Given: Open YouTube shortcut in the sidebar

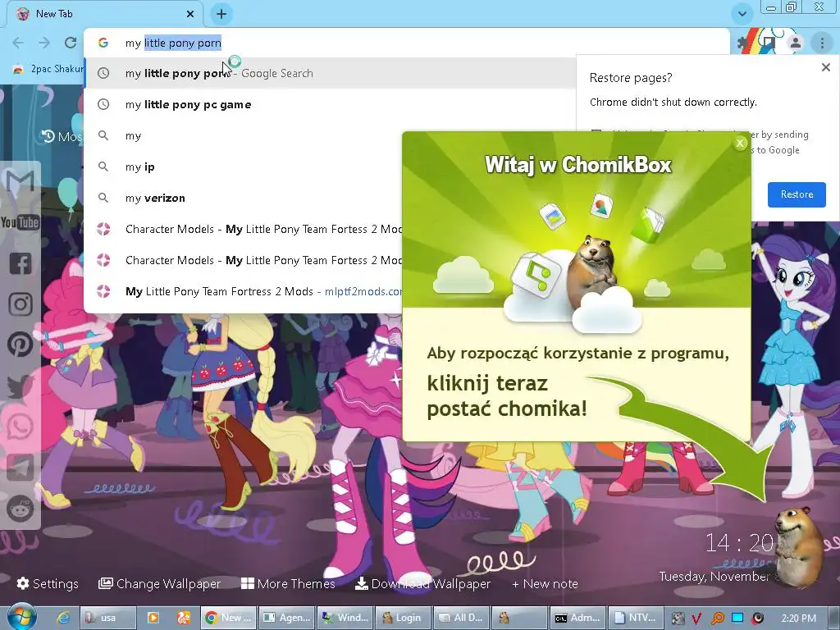Looking at the screenshot, I should [21, 221].
